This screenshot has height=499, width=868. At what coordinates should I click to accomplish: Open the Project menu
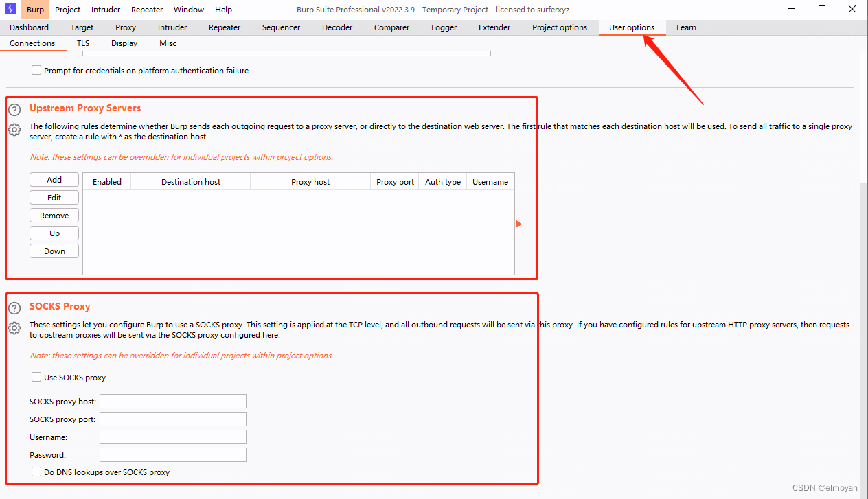(x=68, y=10)
